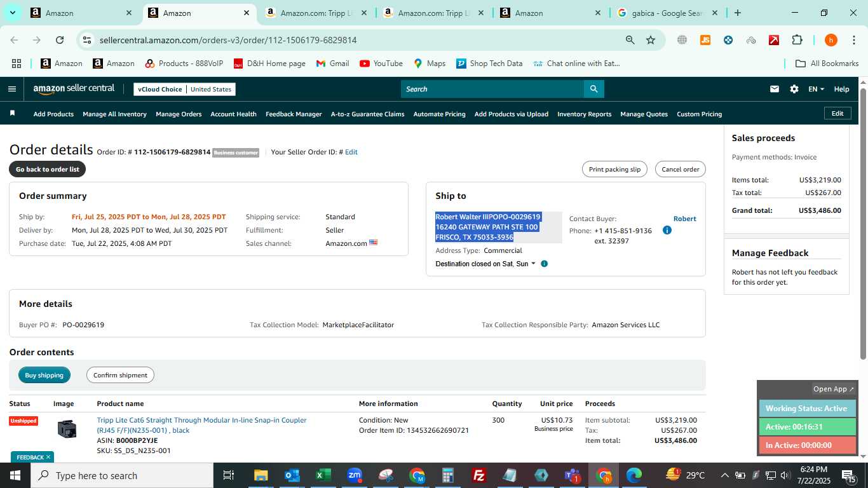Expand the EN language dropdown
The image size is (868, 488).
(x=816, y=89)
